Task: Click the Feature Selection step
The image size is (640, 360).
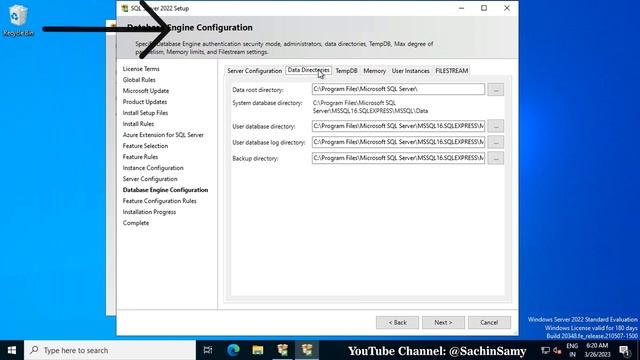Action: (x=145, y=146)
